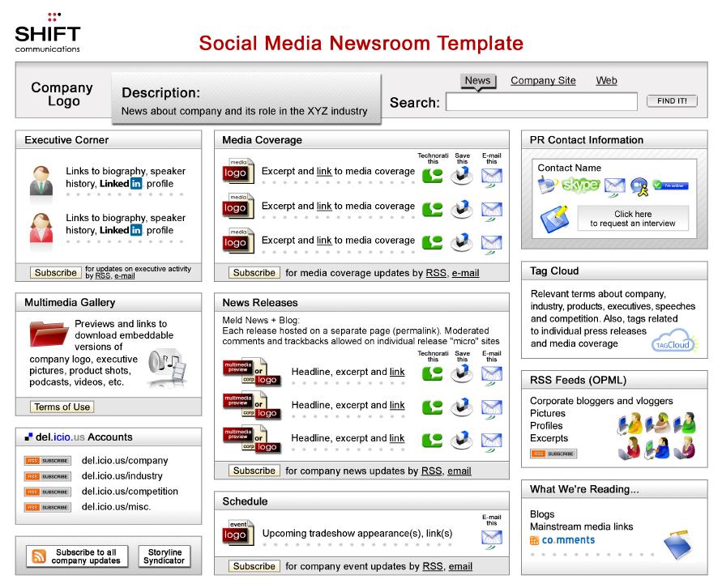Click the LinkedIn logo beside the female executive
Image resolution: width=722 pixels, height=588 pixels.
pyautogui.click(x=121, y=230)
